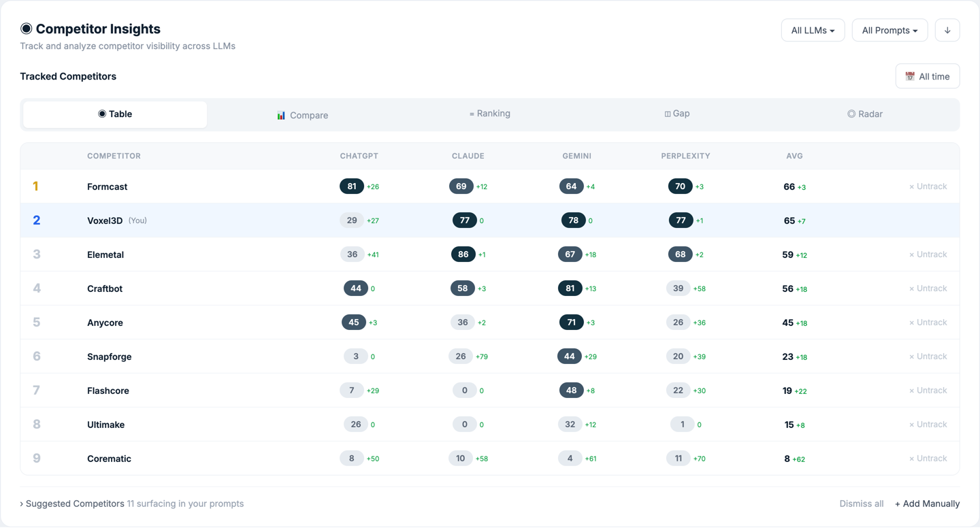Screen dimensions: 980x528
Task: Click Craftbot's Gemini score 81
Action: [570, 288]
